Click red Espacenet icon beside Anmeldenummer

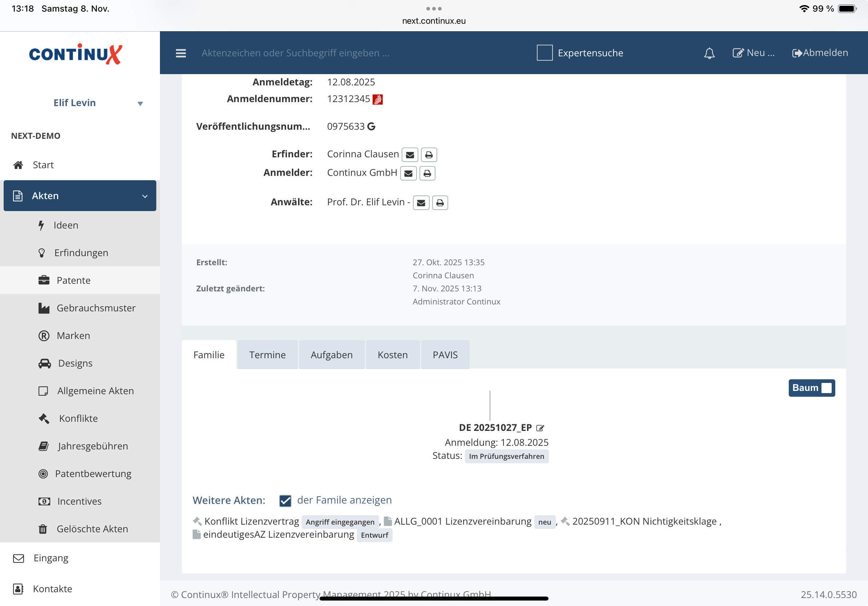pos(377,99)
